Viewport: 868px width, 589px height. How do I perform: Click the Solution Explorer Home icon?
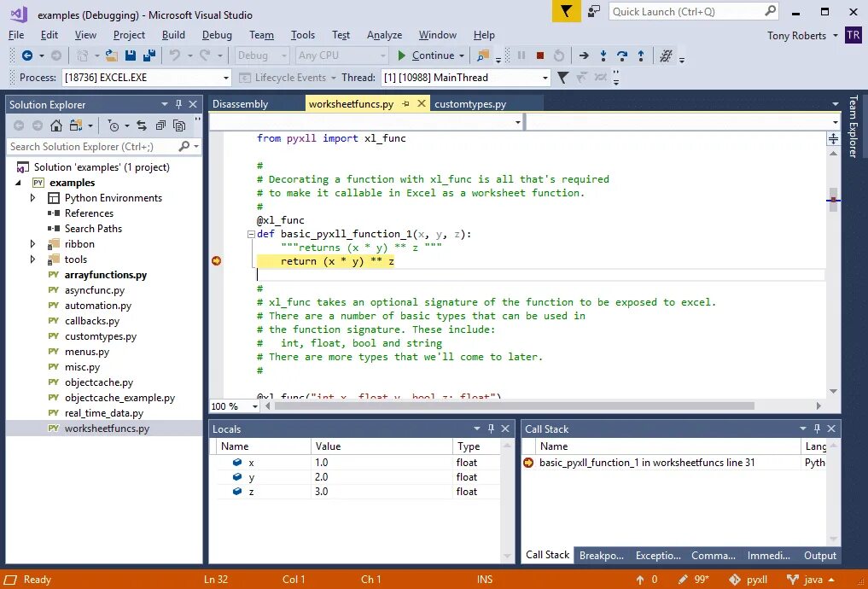pyautogui.click(x=56, y=126)
